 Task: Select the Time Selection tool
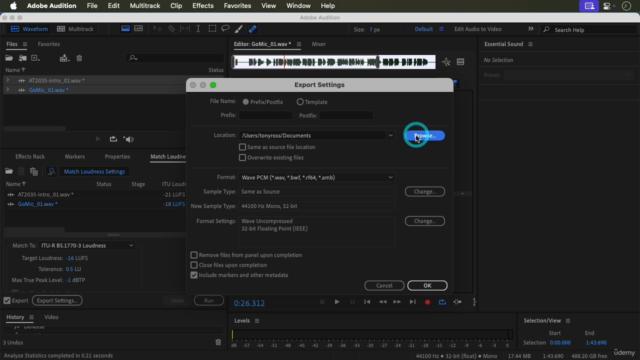[198, 29]
